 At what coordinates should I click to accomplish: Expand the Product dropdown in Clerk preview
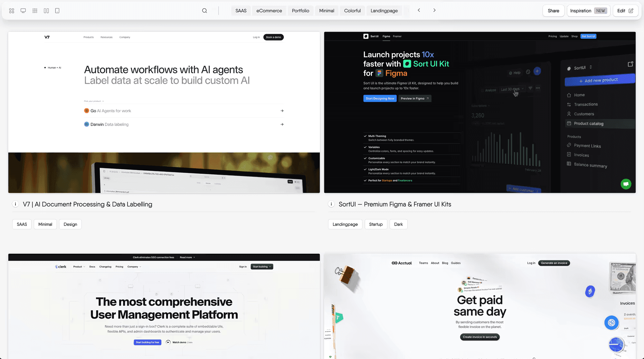coord(79,267)
